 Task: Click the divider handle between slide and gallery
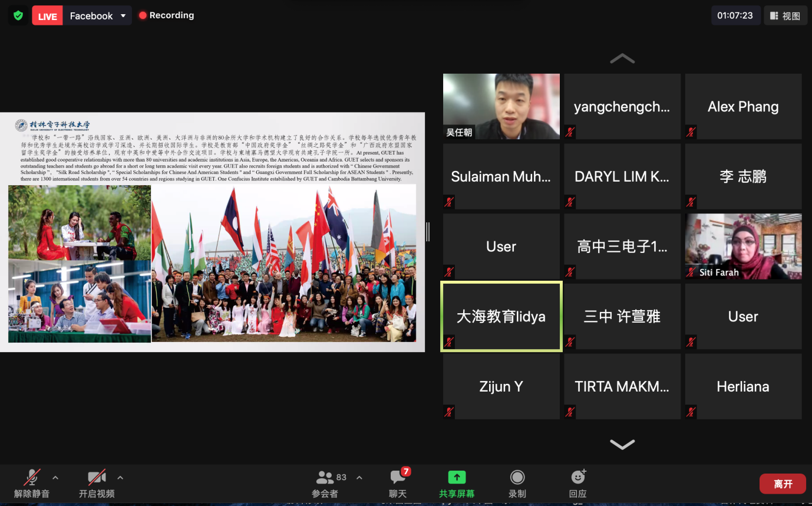428,232
